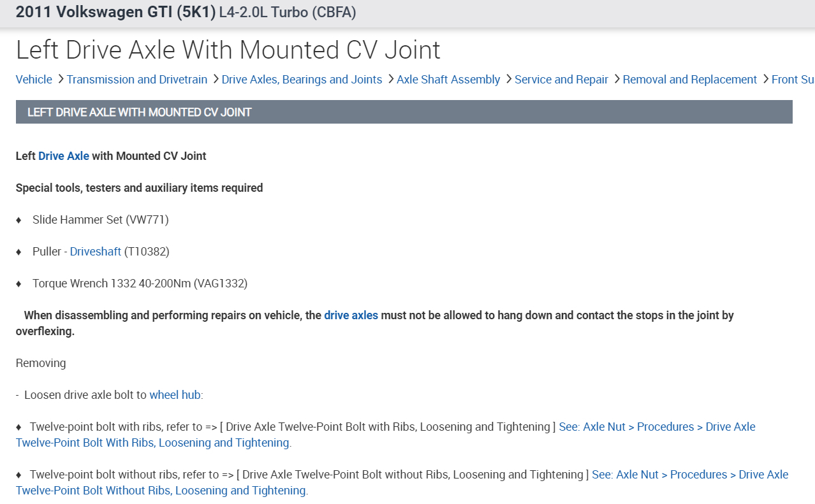Click the wheel hub link
This screenshot has width=815, height=504.
pos(175,395)
